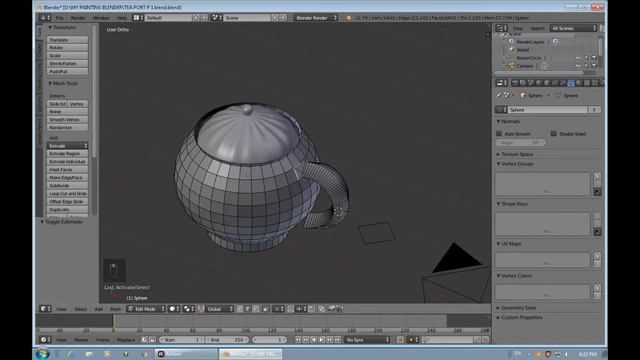Jump to the timeline start frame button
The width and height of the screenshot is (640, 360).
point(298,340)
